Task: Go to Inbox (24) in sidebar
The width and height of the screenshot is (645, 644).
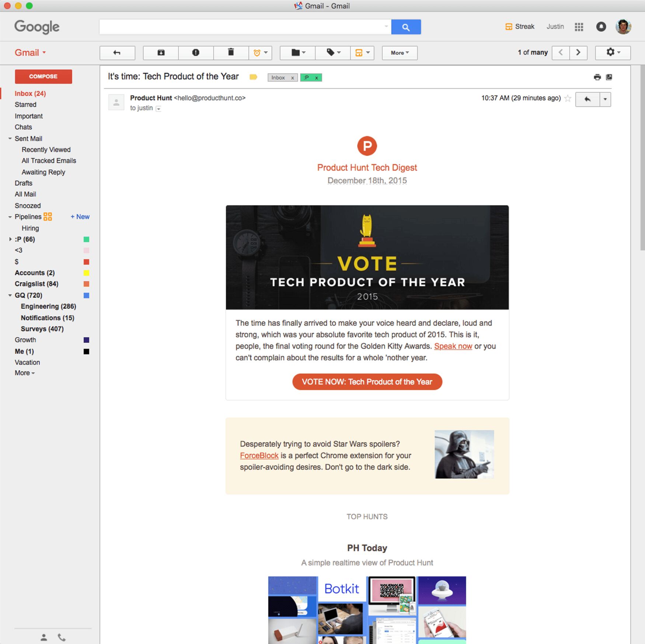Action: (x=30, y=94)
